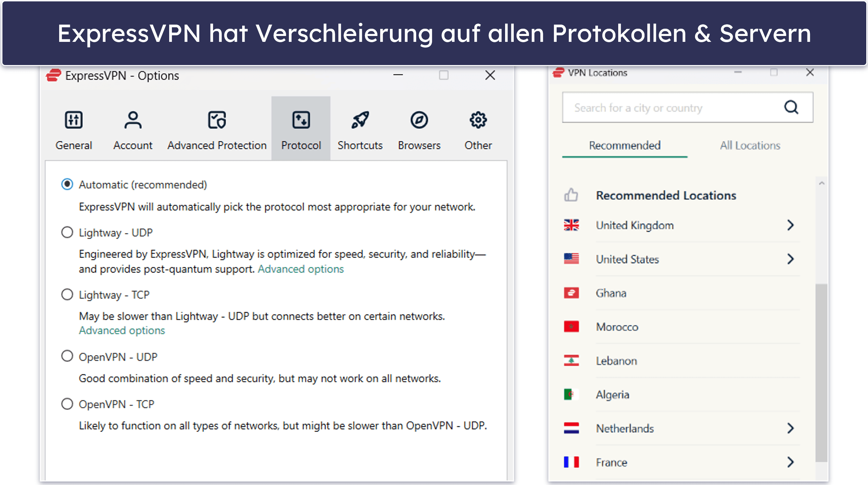The image size is (868, 485).
Task: Choose the United States location
Action: [x=682, y=259]
